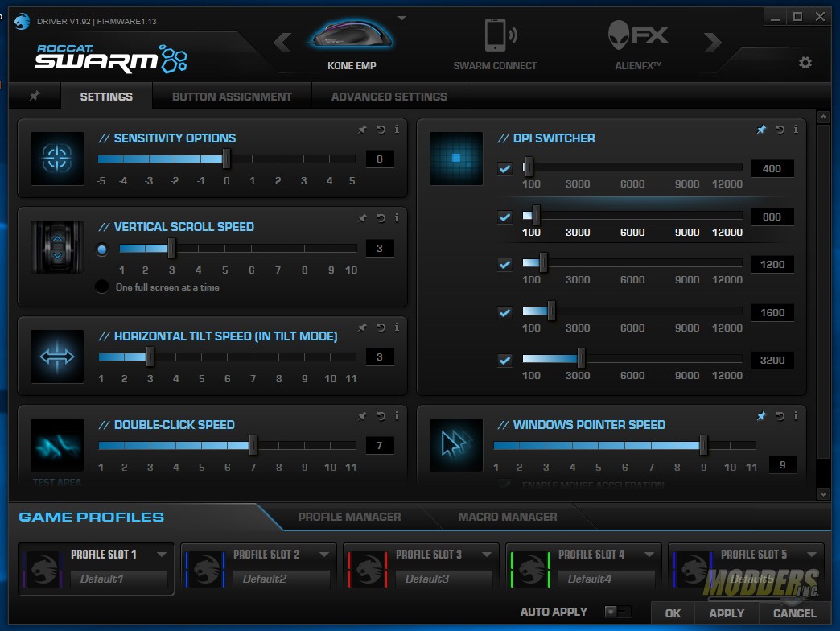
Task: Open Swarm settings gear
Action: (x=805, y=63)
